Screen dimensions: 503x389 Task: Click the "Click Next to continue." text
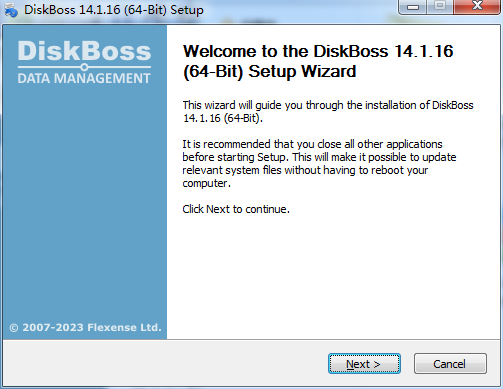pos(236,209)
